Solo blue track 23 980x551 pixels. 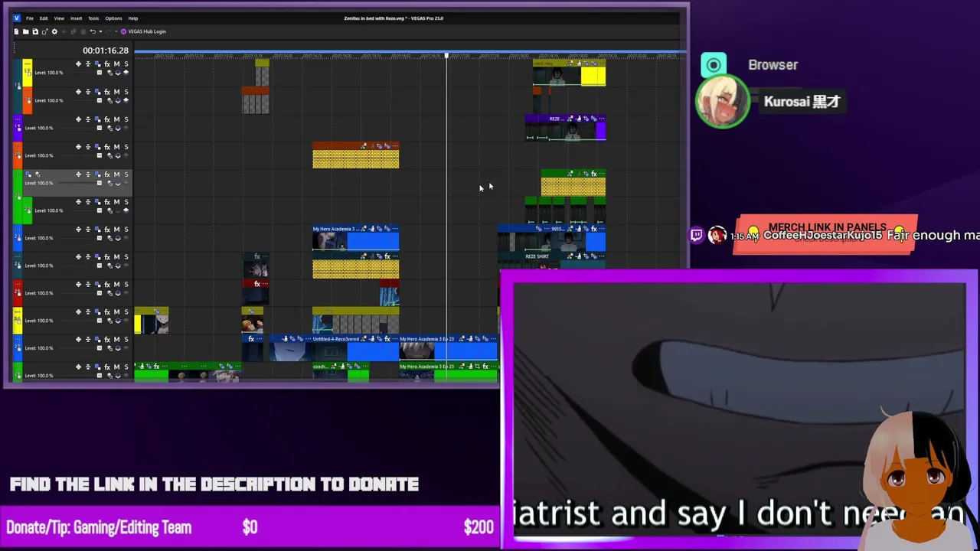pos(126,230)
